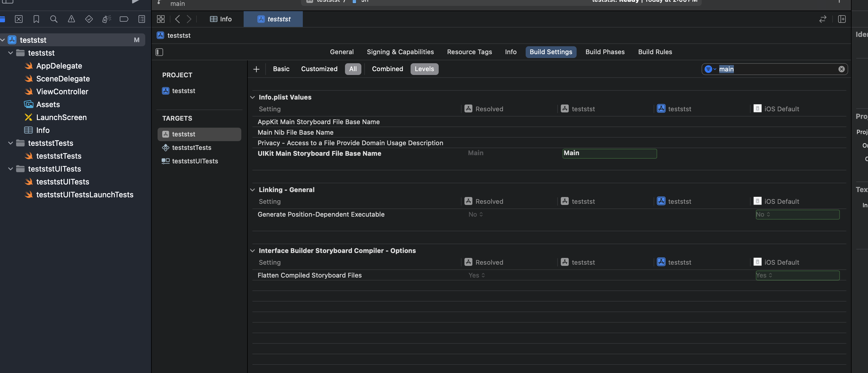The image size is (868, 373).
Task: Collapse the teststst group folder
Action: point(11,53)
